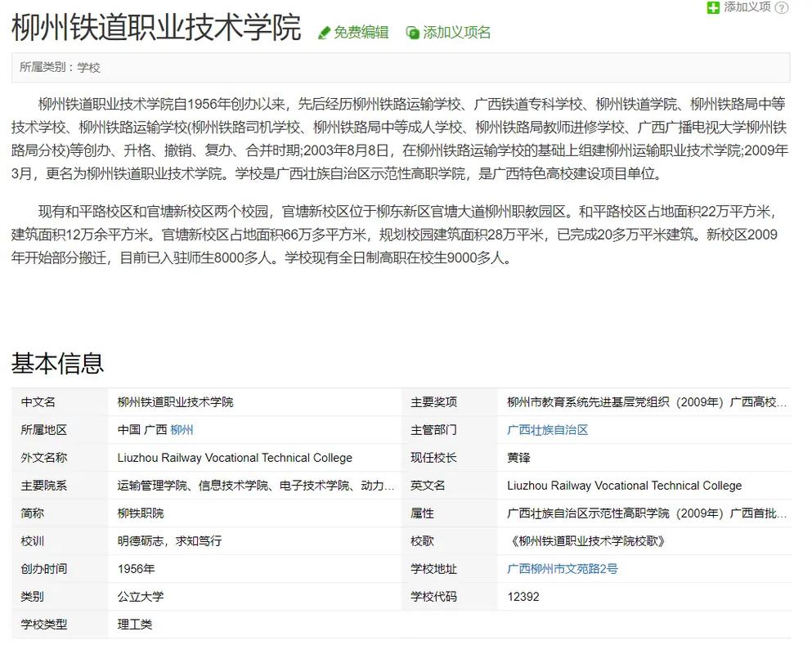Click the principal name 黄锋

[x=518, y=458]
